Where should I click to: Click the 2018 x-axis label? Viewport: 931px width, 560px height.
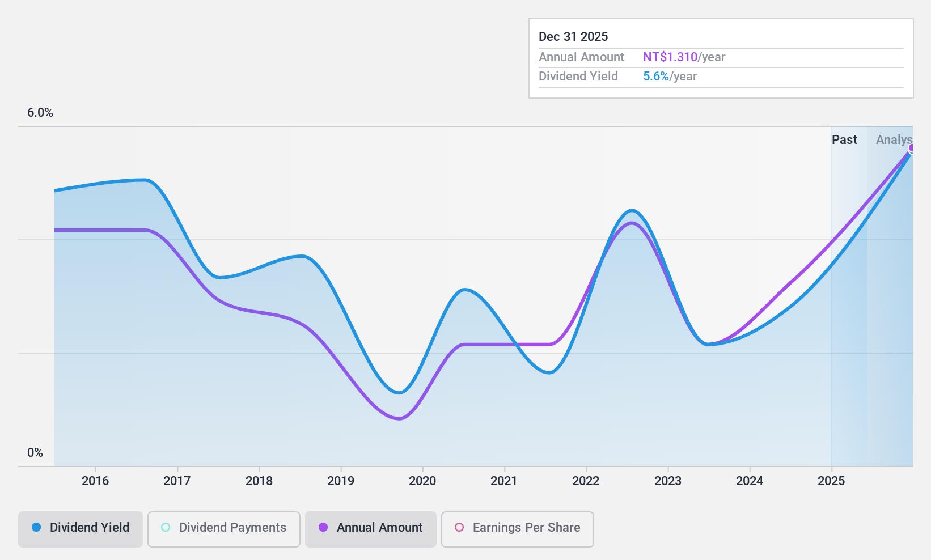coord(259,481)
